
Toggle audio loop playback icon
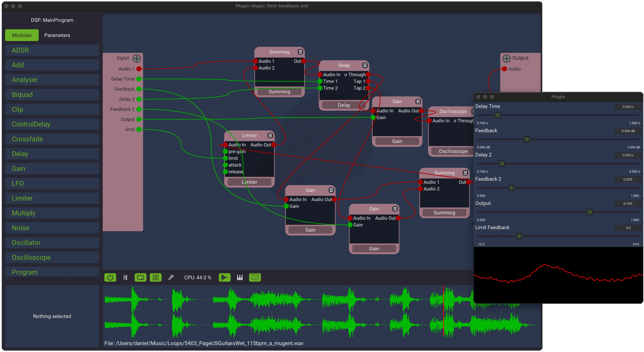141,277
